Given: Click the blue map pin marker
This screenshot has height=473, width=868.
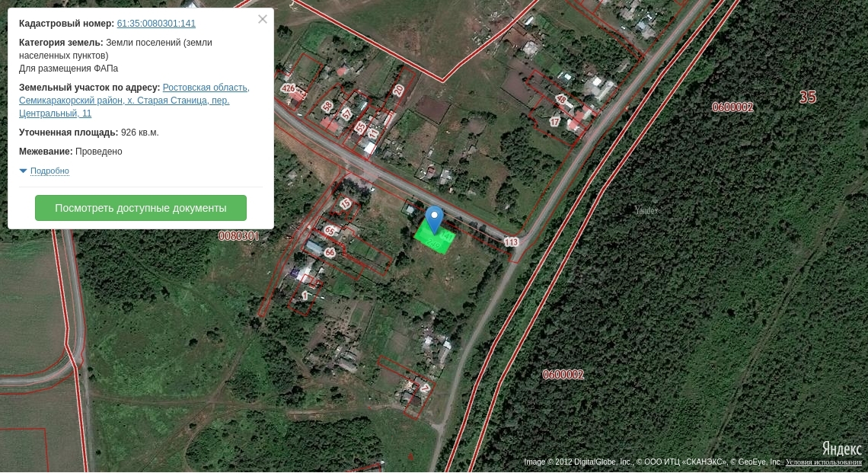Looking at the screenshot, I should [434, 219].
